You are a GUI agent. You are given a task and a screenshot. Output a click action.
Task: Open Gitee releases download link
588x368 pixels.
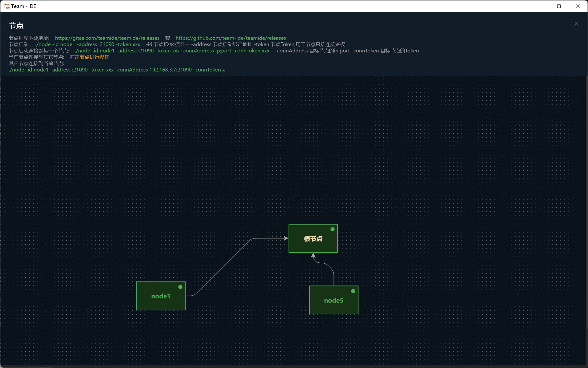point(107,38)
